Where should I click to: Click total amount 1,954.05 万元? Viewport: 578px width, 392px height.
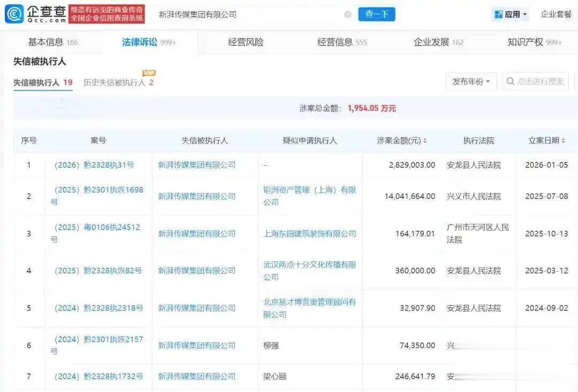coord(371,109)
